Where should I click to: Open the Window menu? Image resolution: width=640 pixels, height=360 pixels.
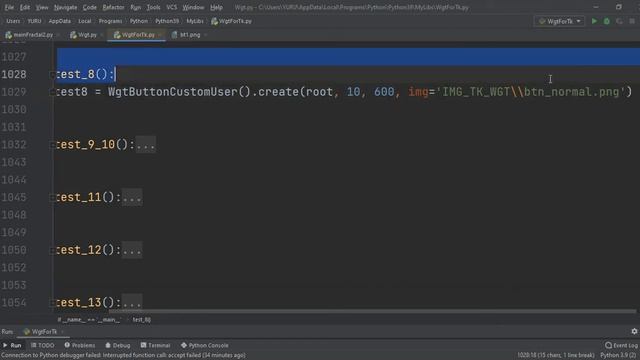(x=193, y=7)
